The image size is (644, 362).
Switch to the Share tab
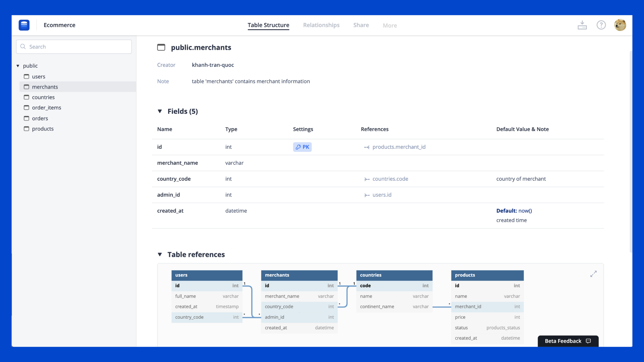pos(361,25)
